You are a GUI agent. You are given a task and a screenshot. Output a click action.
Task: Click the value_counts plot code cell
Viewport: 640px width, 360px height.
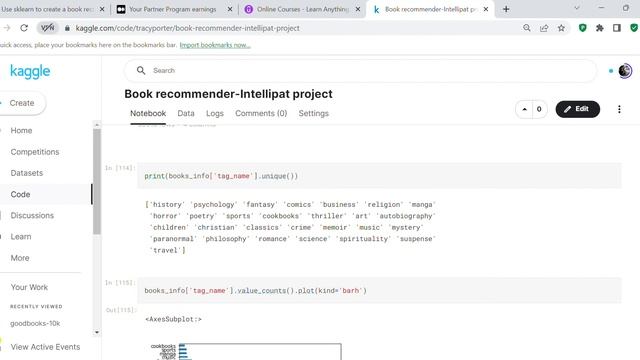click(379, 291)
